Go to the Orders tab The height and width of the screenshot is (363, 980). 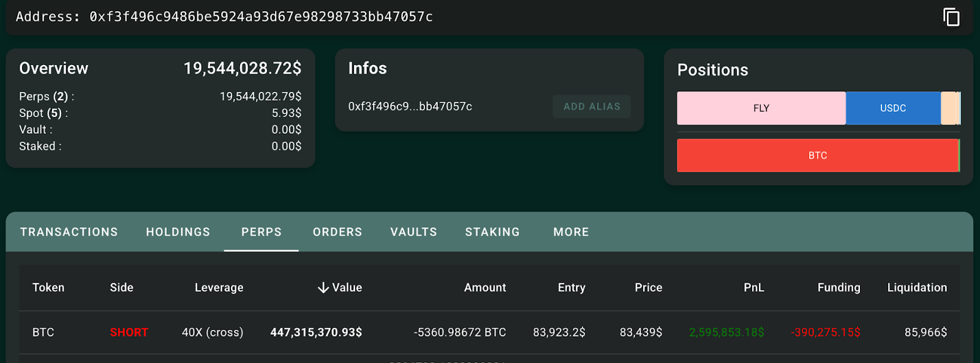(337, 232)
